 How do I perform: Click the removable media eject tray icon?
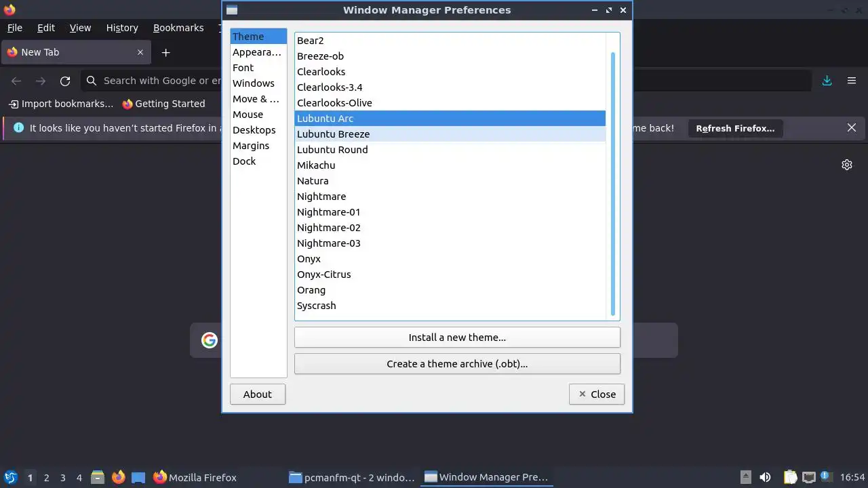click(x=745, y=477)
